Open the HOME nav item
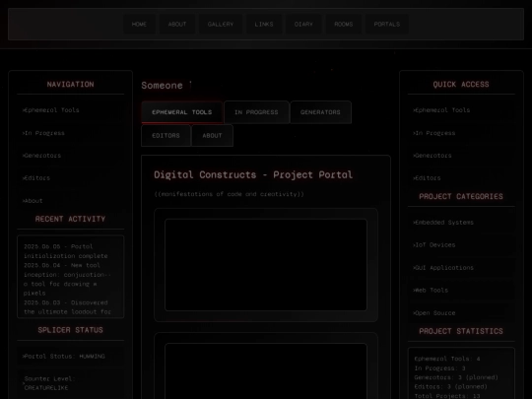 coord(139,24)
